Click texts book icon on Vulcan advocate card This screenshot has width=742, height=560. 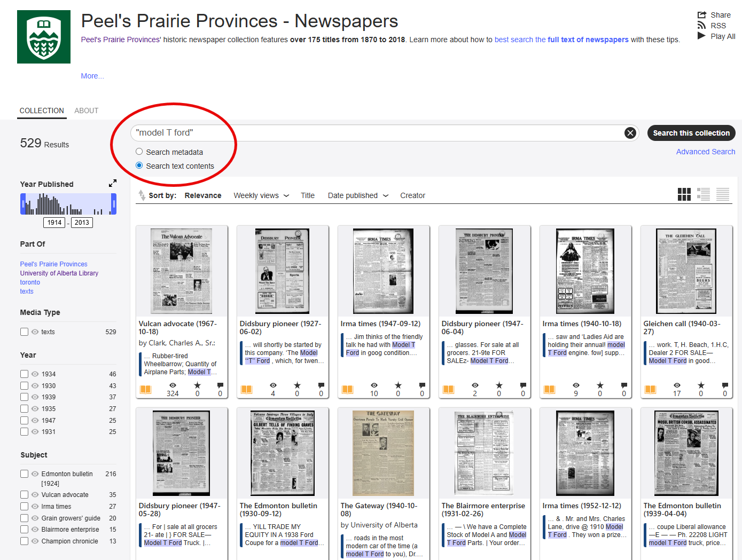(x=145, y=389)
